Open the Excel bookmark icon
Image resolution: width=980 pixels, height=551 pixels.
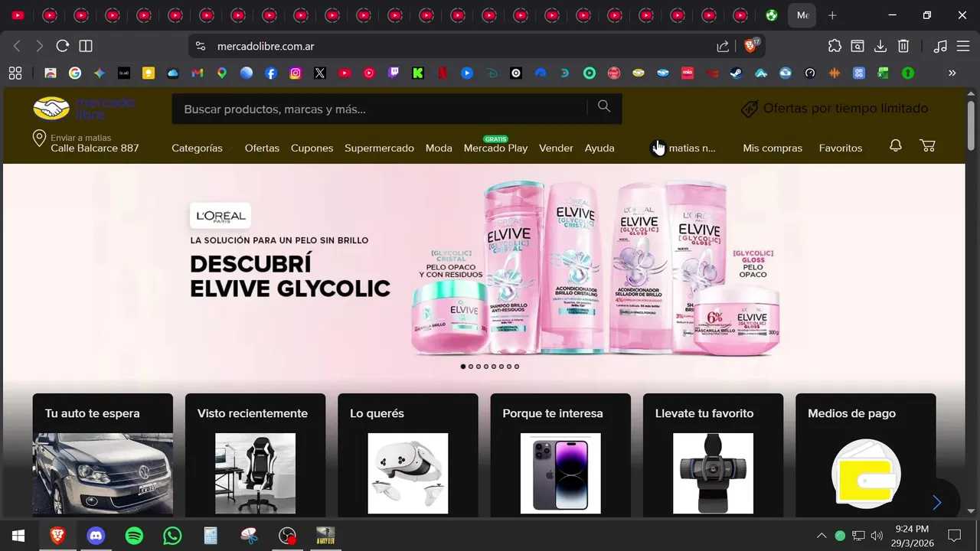884,73
